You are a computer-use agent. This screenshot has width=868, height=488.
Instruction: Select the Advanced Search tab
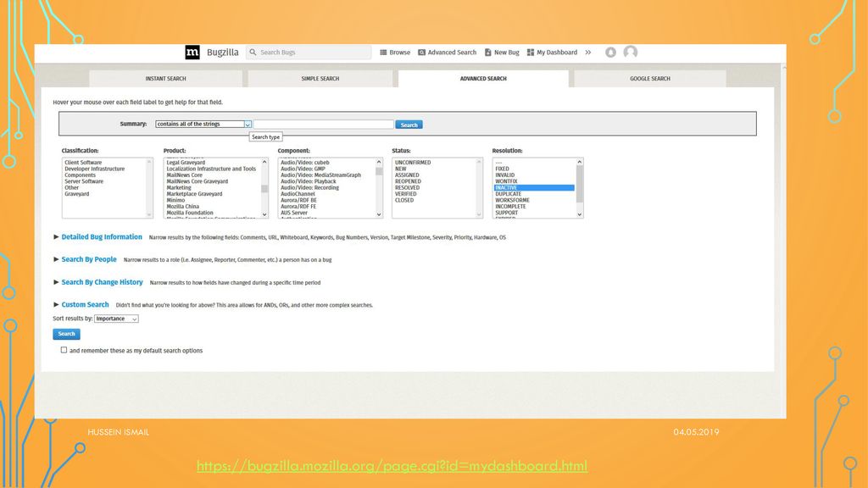point(483,79)
